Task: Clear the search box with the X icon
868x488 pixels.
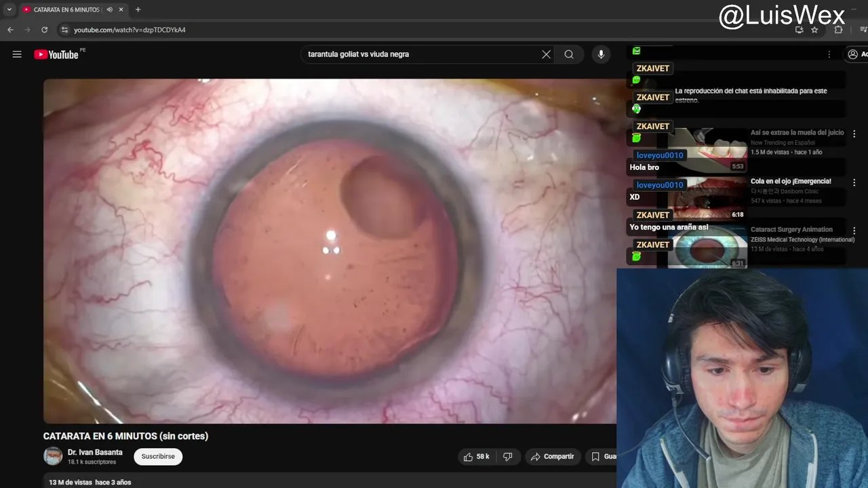Action: tap(546, 54)
